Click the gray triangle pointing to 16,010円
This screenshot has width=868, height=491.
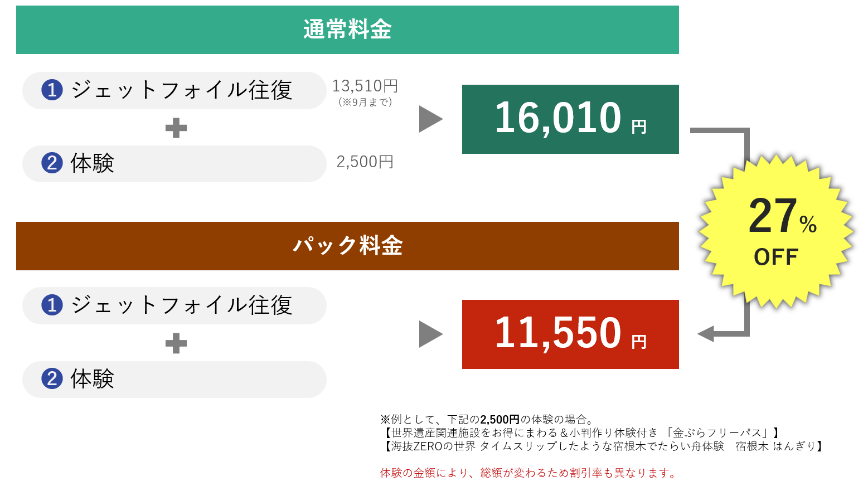[x=430, y=119]
